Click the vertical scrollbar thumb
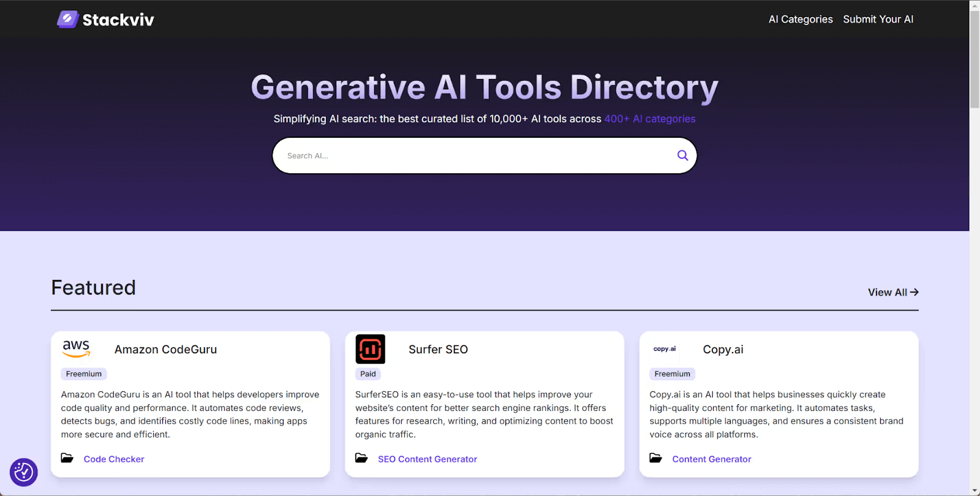Viewport: 980px width, 496px height. (974, 59)
